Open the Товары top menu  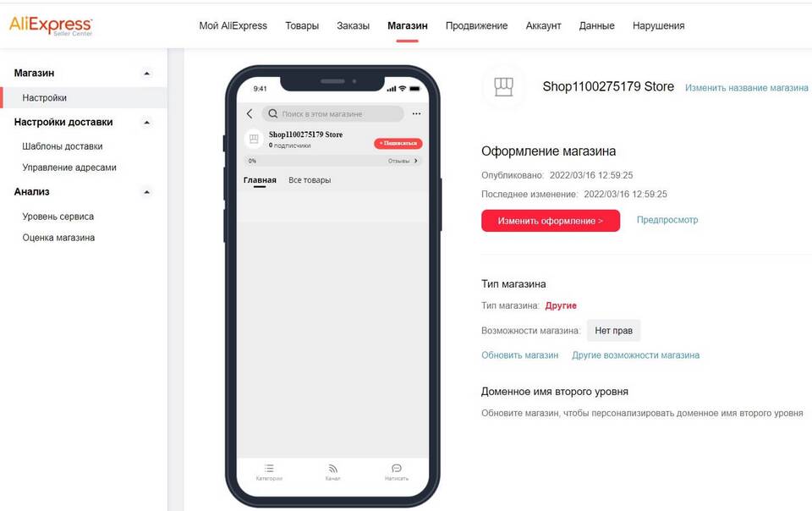[x=302, y=26]
